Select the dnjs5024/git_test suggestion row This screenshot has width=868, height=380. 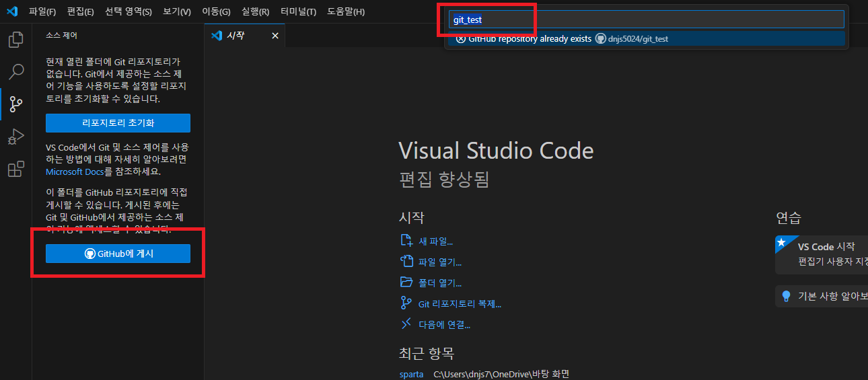(646, 39)
